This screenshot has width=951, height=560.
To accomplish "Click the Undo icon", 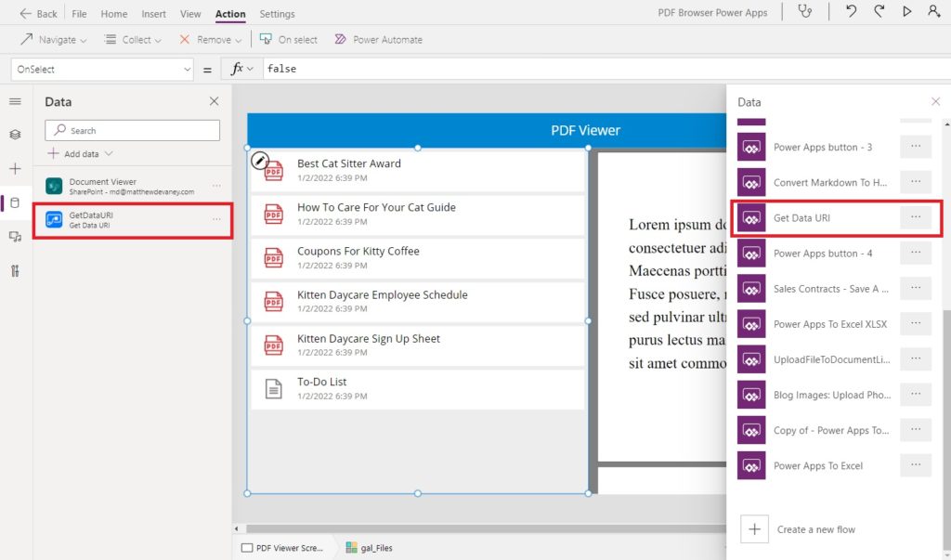I will point(851,12).
